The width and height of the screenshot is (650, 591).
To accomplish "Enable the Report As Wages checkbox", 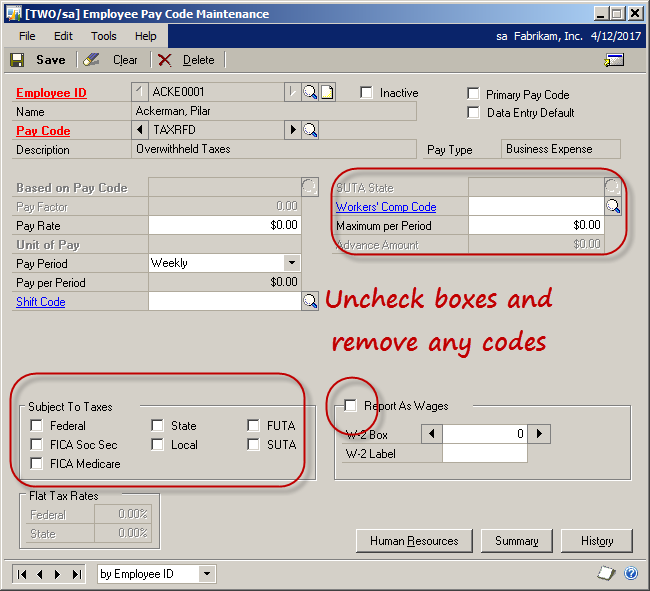I will [350, 405].
